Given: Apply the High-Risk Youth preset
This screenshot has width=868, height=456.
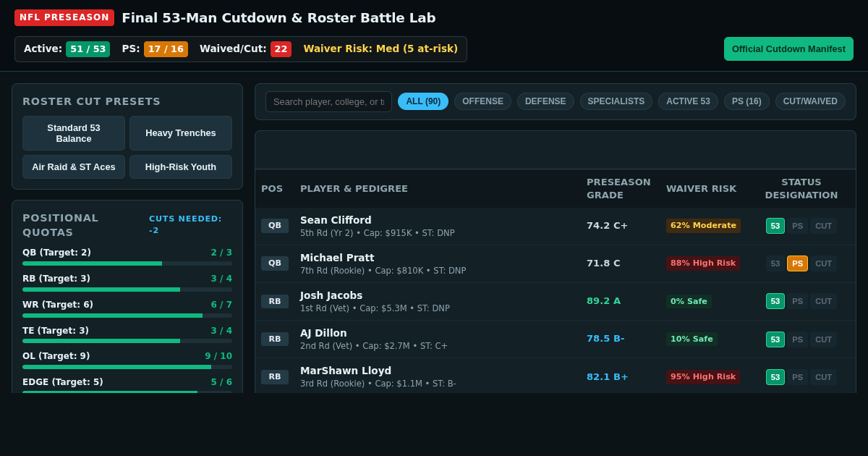Looking at the screenshot, I should click(x=181, y=167).
